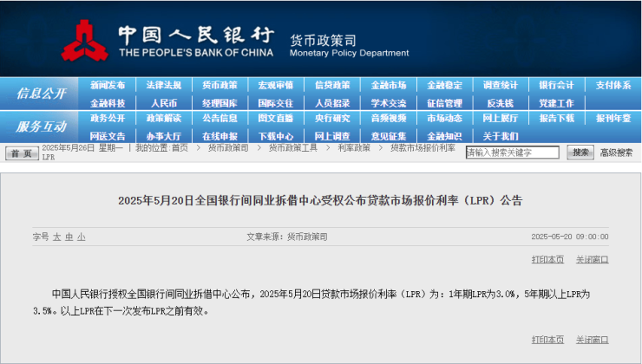Open 金融稳定 menu item
The height and width of the screenshot is (364, 642).
(x=444, y=85)
